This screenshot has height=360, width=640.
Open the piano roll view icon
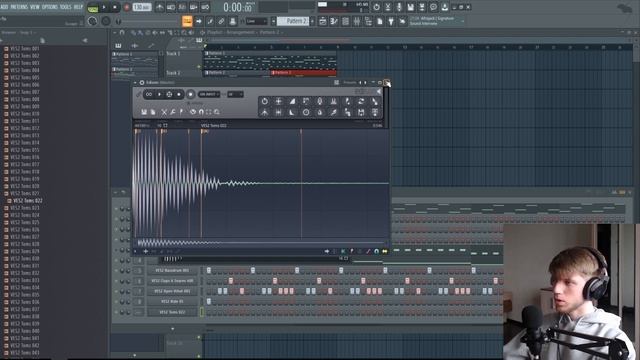pos(334,21)
